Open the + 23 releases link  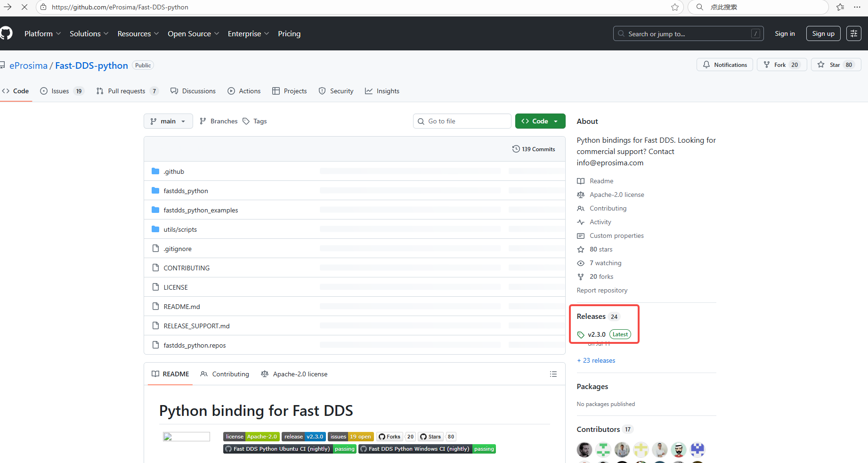(x=596, y=360)
